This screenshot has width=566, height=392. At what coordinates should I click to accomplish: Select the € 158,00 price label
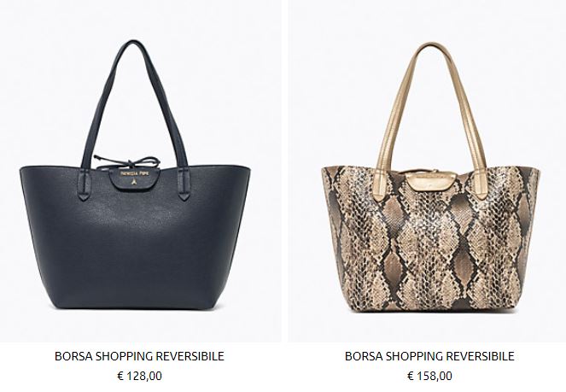pyautogui.click(x=429, y=376)
